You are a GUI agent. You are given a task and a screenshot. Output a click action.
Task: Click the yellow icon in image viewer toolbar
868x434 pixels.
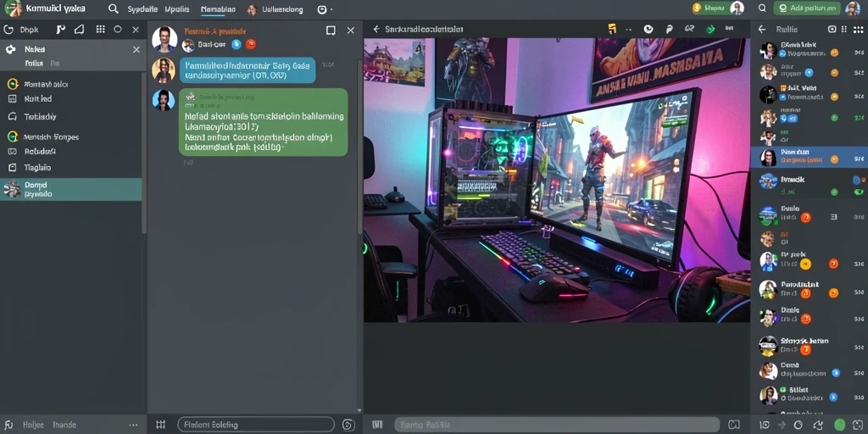(x=612, y=29)
